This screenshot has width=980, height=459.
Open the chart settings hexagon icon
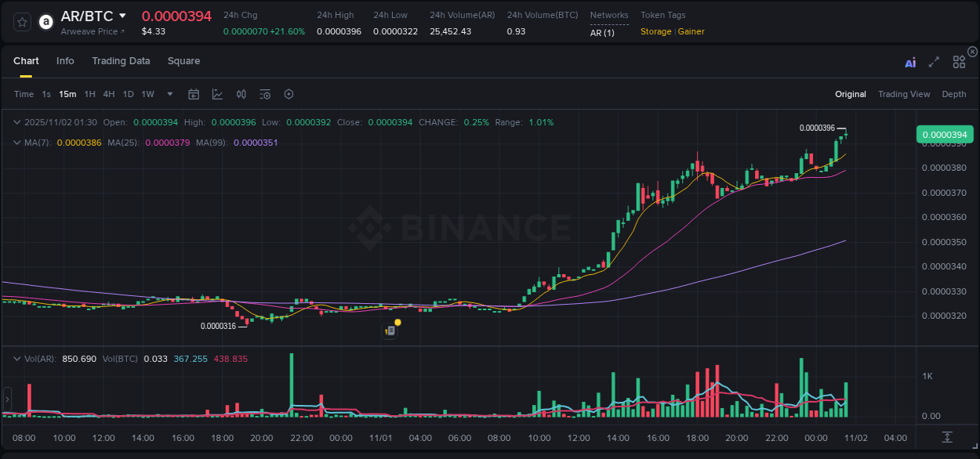coord(289,94)
